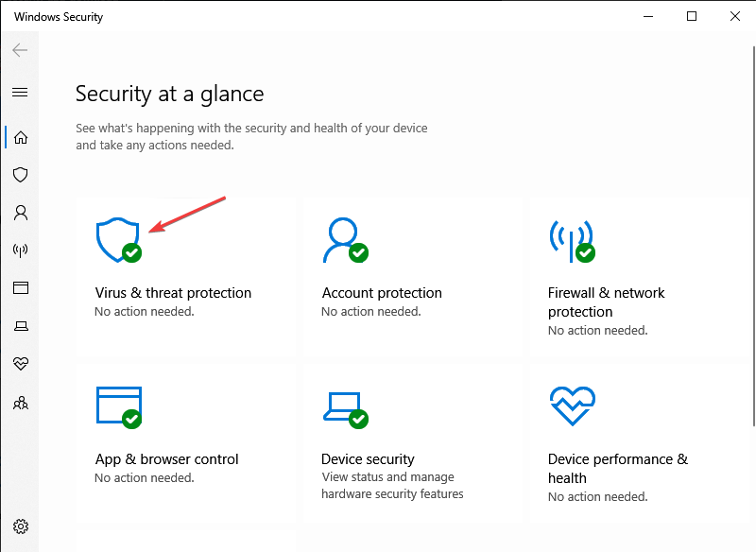The width and height of the screenshot is (756, 552).
Task: Open Settings using the gear icon
Action: 21,526
